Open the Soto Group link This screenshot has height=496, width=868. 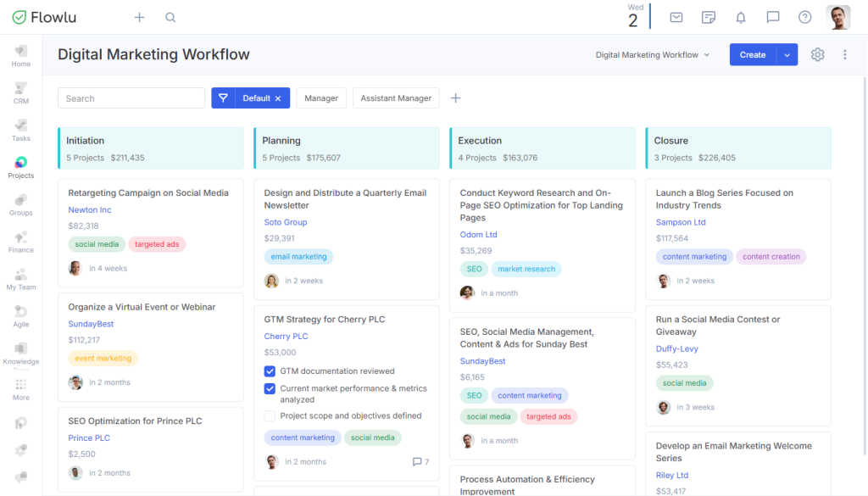coord(285,222)
